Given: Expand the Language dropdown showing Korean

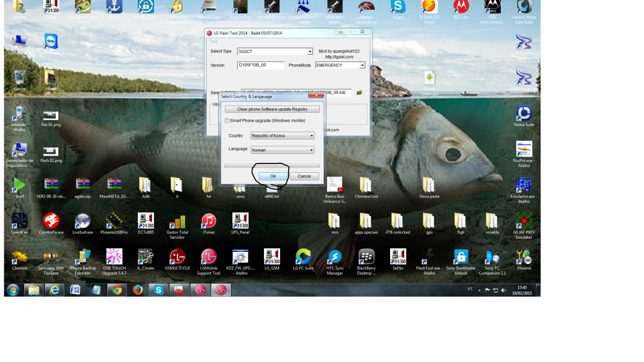Looking at the screenshot, I should point(282,150).
